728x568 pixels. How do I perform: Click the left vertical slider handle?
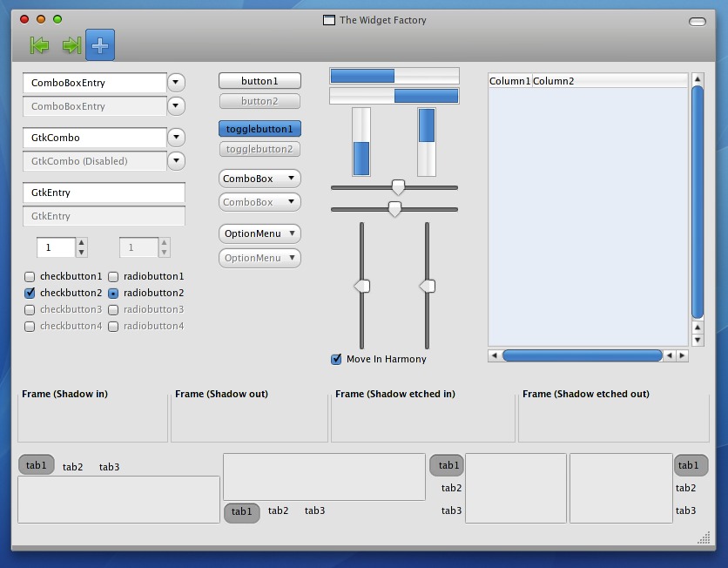(x=362, y=286)
